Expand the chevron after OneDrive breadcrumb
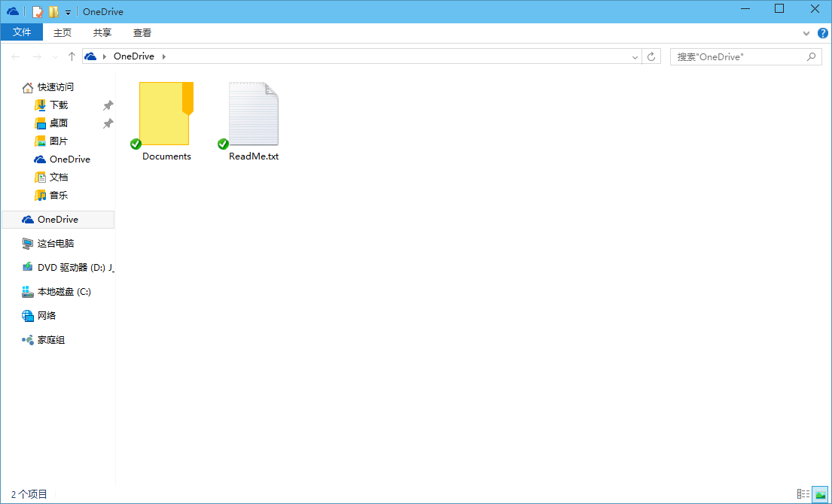Image resolution: width=832 pixels, height=504 pixels. point(164,56)
